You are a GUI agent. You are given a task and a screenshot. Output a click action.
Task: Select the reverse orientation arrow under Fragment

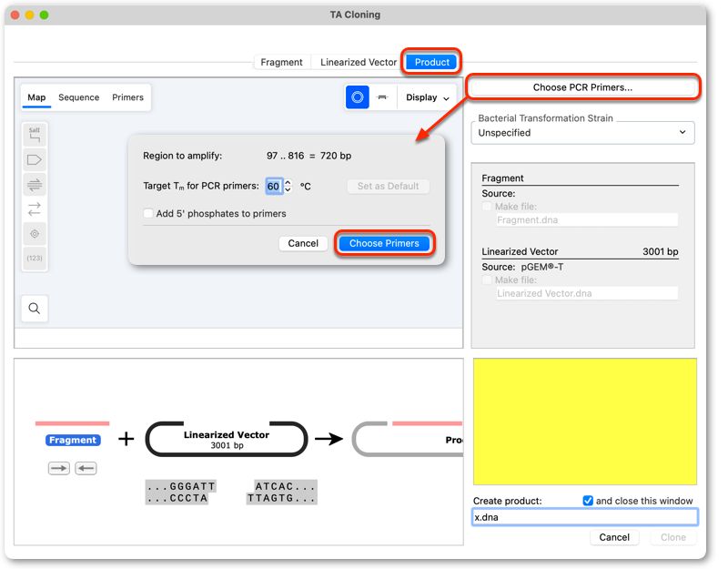[x=86, y=468]
